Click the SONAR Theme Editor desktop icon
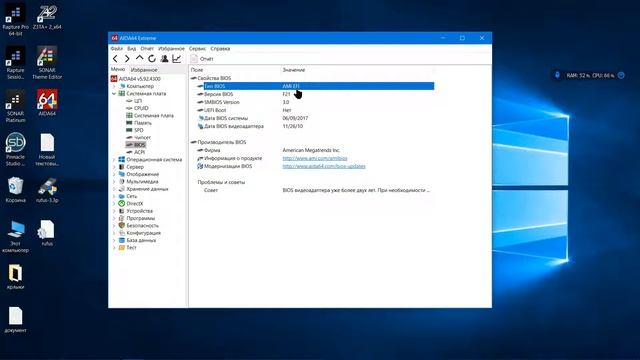640x360 pixels. coord(47,63)
